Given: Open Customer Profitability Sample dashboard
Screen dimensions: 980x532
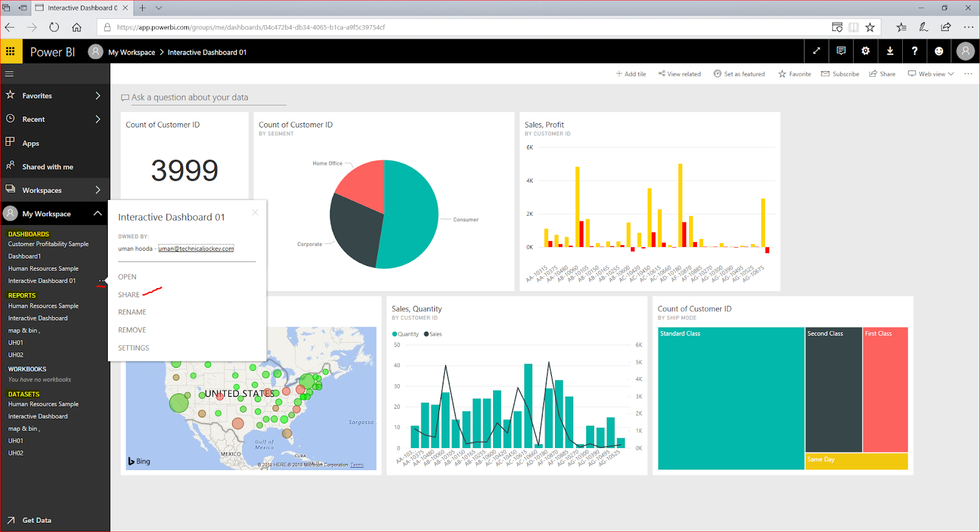Looking at the screenshot, I should click(x=48, y=244).
